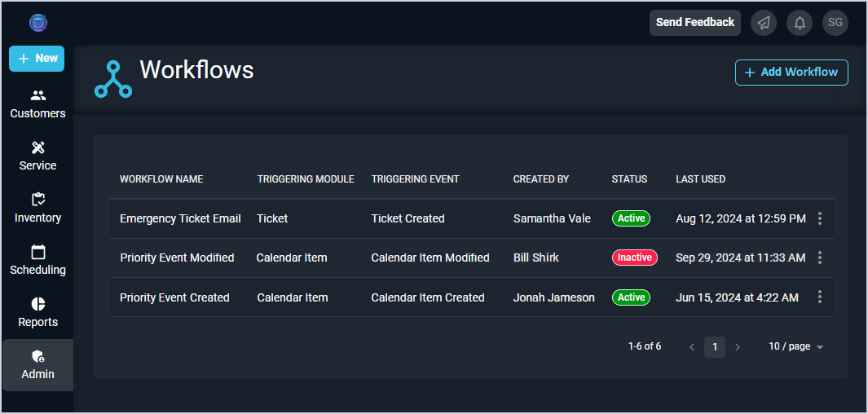
Task: Open the paper plane announcements icon
Action: pyautogui.click(x=764, y=23)
